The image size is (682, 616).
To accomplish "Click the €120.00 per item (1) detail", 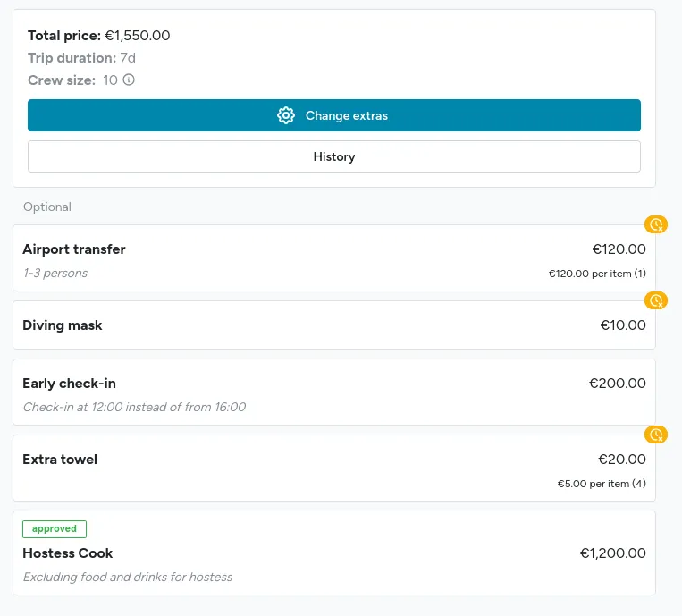I will (x=597, y=274).
